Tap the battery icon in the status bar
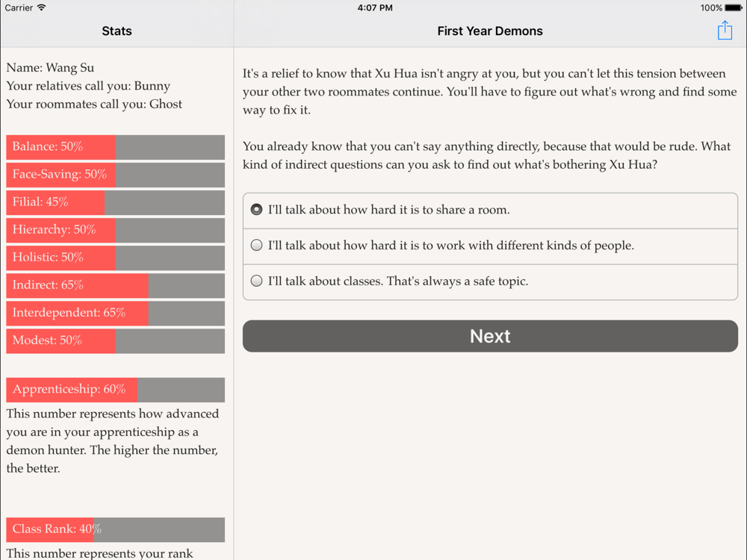This screenshot has height=560, width=747. click(x=733, y=7)
